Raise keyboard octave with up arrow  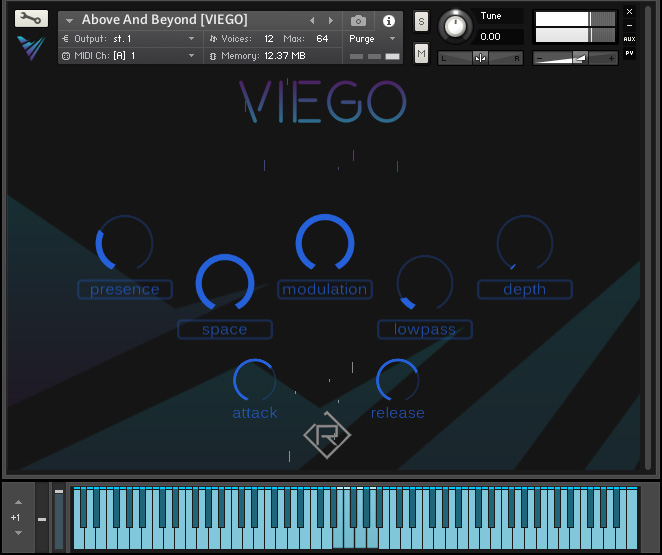coord(18,502)
